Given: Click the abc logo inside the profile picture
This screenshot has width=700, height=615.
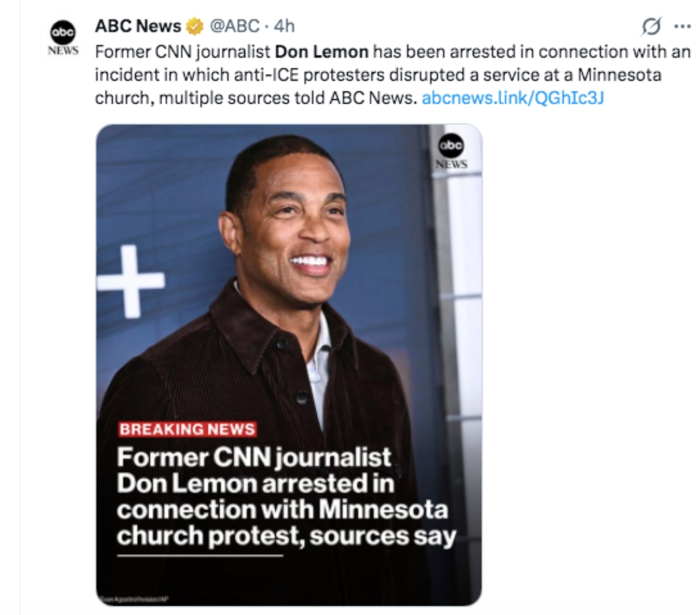Looking at the screenshot, I should 62,33.
